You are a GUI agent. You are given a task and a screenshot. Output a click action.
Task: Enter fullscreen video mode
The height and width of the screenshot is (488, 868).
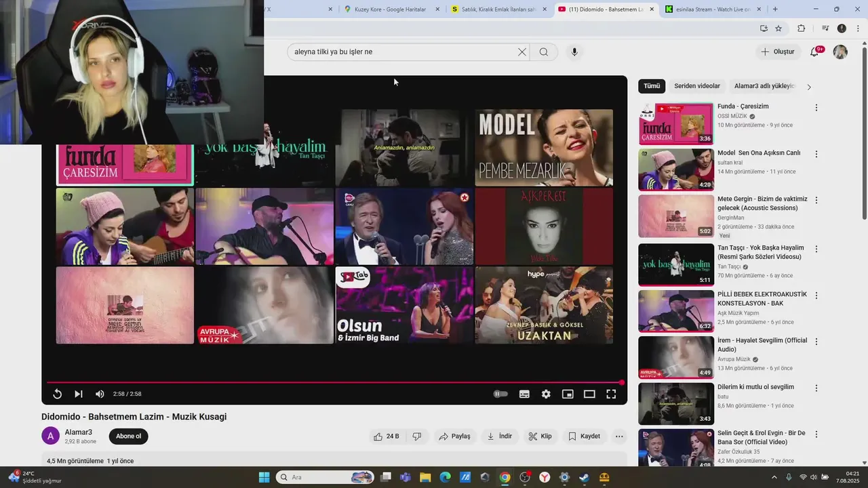(x=611, y=394)
